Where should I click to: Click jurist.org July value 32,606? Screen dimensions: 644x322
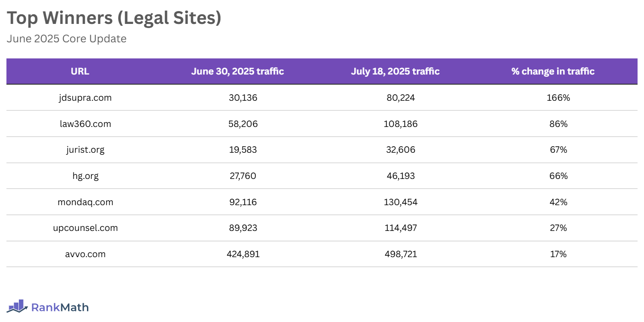tap(401, 150)
